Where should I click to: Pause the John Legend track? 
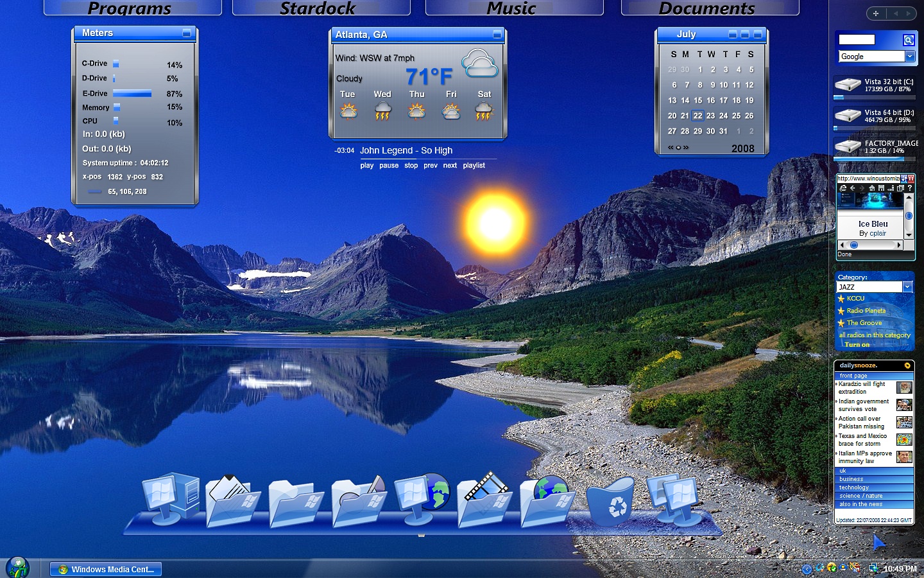(x=389, y=166)
